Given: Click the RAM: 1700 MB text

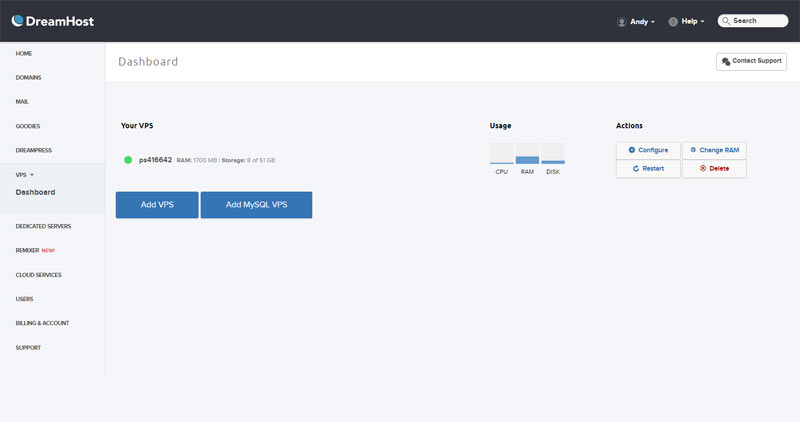Looking at the screenshot, I should [196, 160].
